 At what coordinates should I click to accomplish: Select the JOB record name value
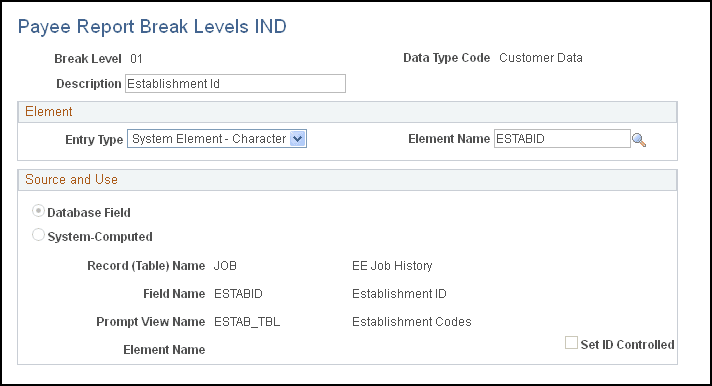tap(225, 266)
